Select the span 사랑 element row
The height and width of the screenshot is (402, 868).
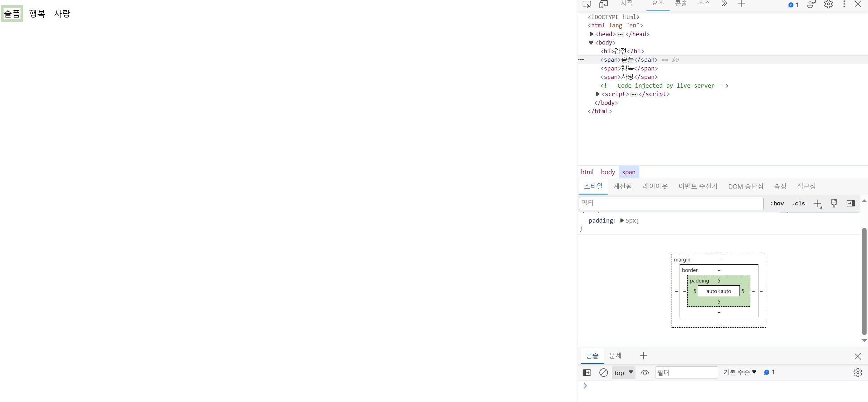[x=629, y=77]
